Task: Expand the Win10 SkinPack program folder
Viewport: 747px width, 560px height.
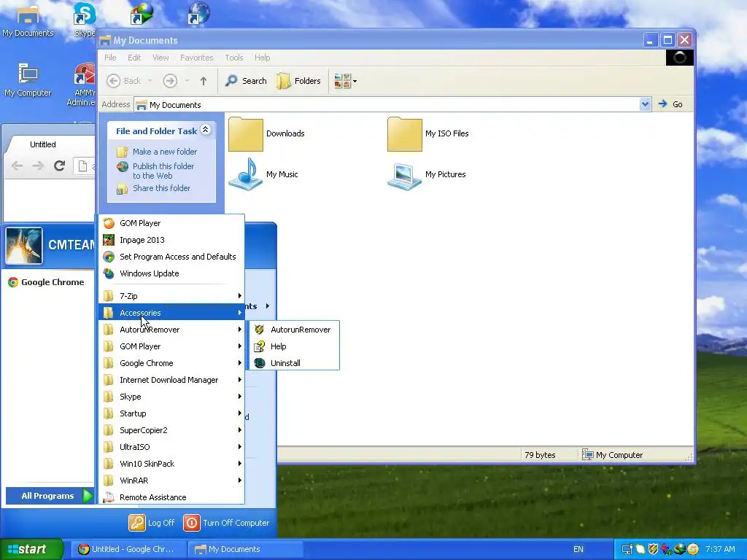Action: 171,464
